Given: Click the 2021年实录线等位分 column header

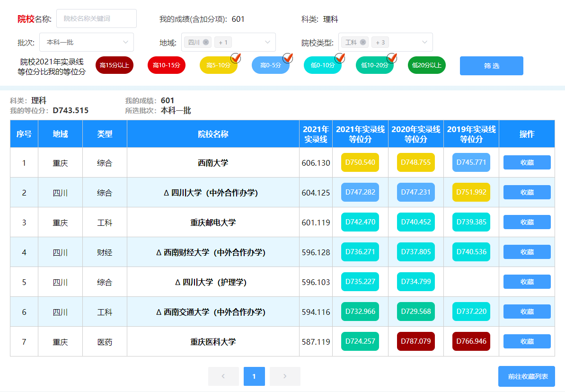Looking at the screenshot, I should (360, 134).
